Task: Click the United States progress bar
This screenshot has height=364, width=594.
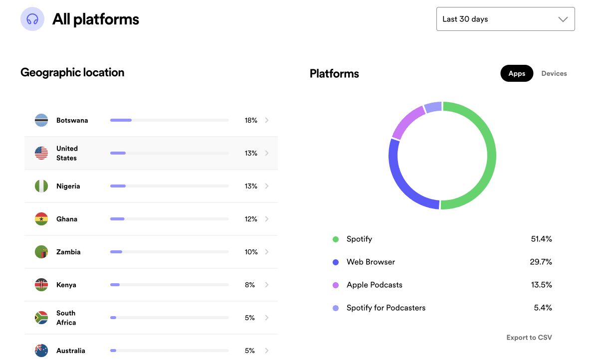Action: 170,153
